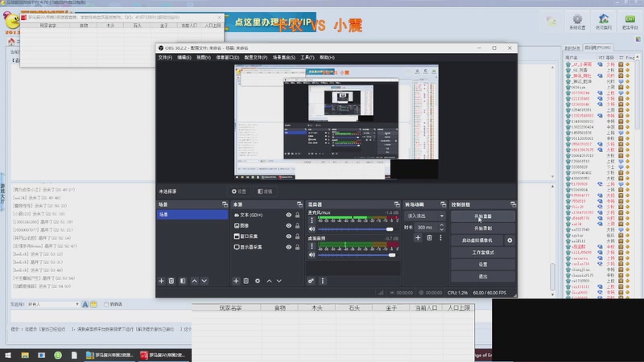Image resolution: width=644 pixels, height=362 pixels.
Task: Move source up in the Sources panel
Action: (269, 281)
